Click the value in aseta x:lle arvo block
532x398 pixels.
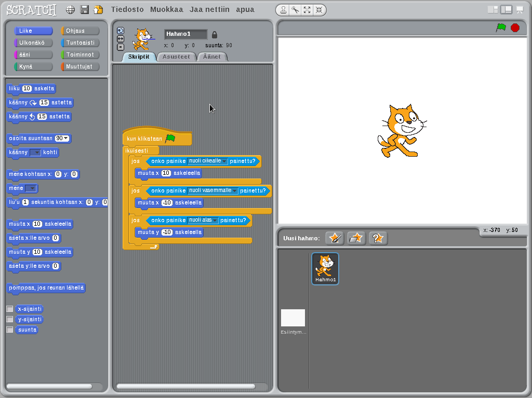click(56, 238)
